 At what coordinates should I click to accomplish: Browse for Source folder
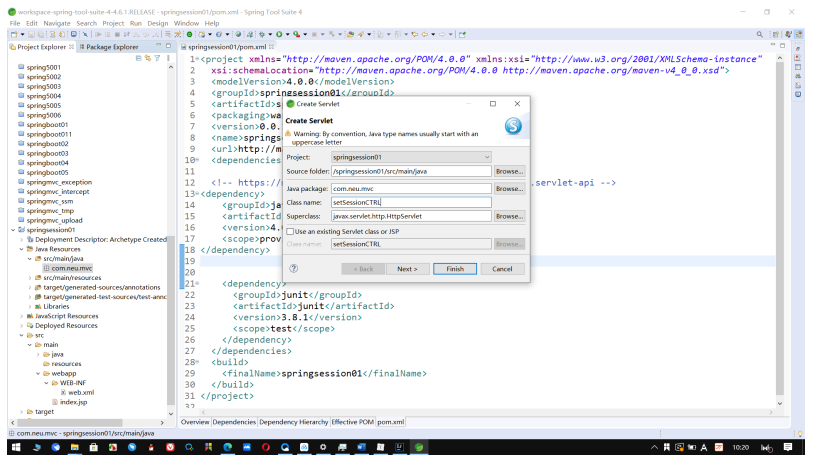point(509,171)
